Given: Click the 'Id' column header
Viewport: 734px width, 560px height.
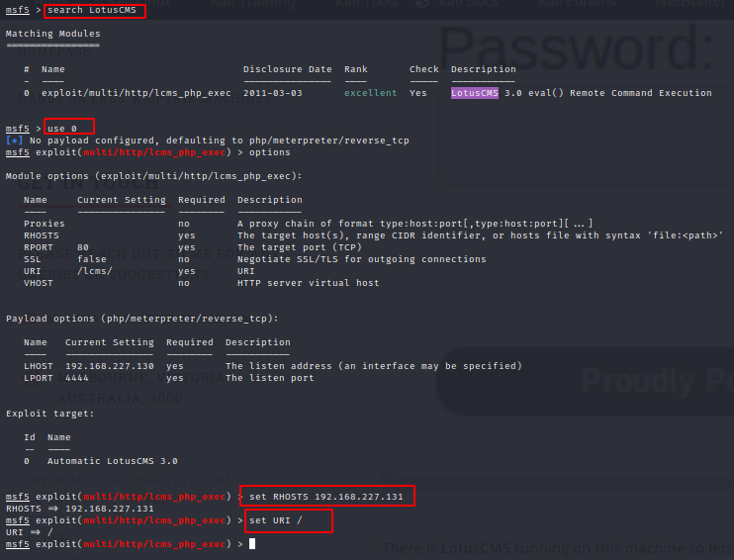Looking at the screenshot, I should [30, 437].
